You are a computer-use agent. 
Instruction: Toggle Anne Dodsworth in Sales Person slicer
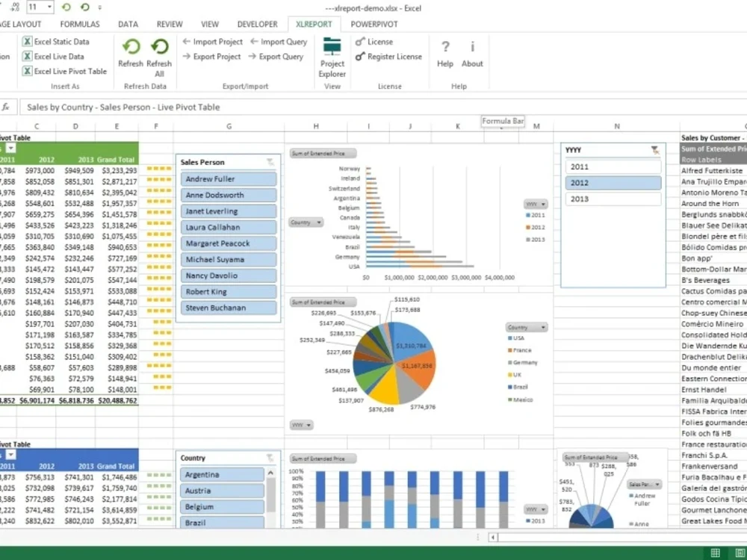(x=228, y=195)
